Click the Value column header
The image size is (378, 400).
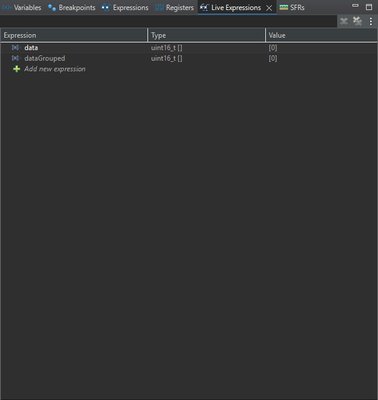(322, 35)
